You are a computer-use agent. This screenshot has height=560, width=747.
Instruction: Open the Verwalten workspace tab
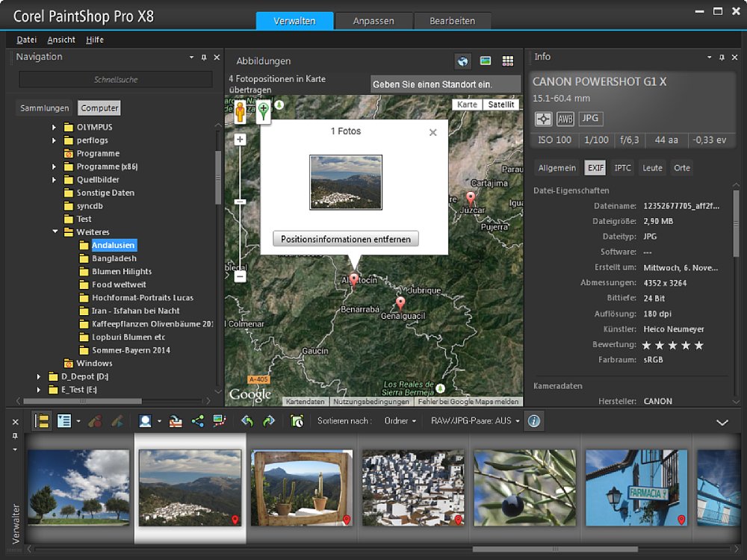click(x=294, y=21)
